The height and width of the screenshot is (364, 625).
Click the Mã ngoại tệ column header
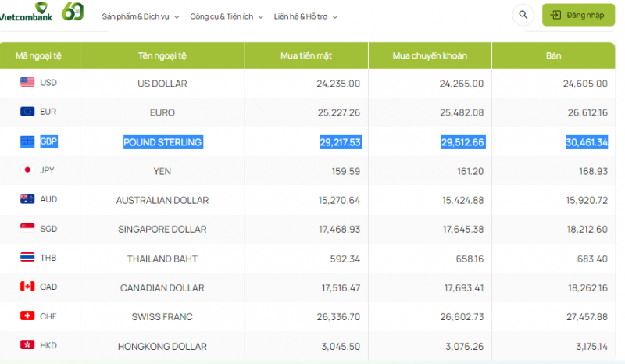click(38, 55)
